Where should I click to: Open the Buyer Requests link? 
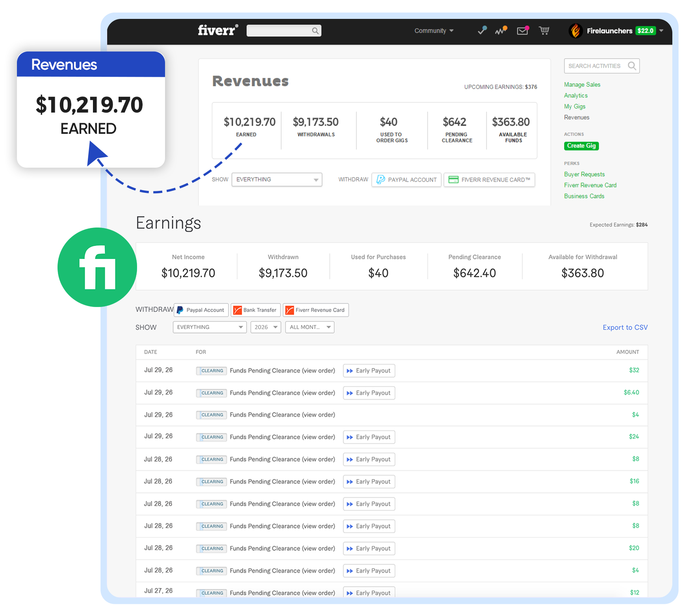pos(584,174)
